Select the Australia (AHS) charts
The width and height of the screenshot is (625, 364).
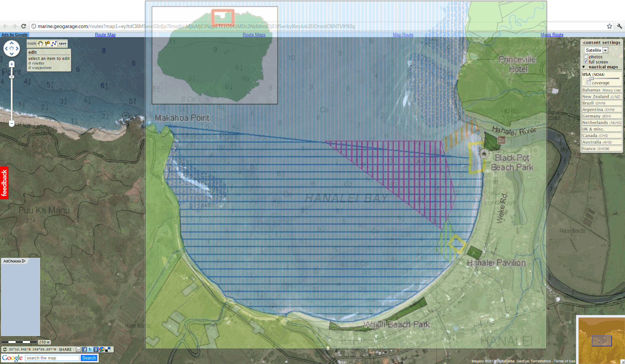coord(602,142)
